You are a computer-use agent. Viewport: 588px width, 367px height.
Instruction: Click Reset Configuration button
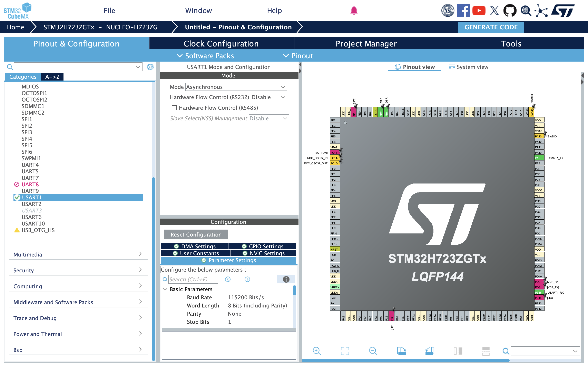pyautogui.click(x=196, y=234)
